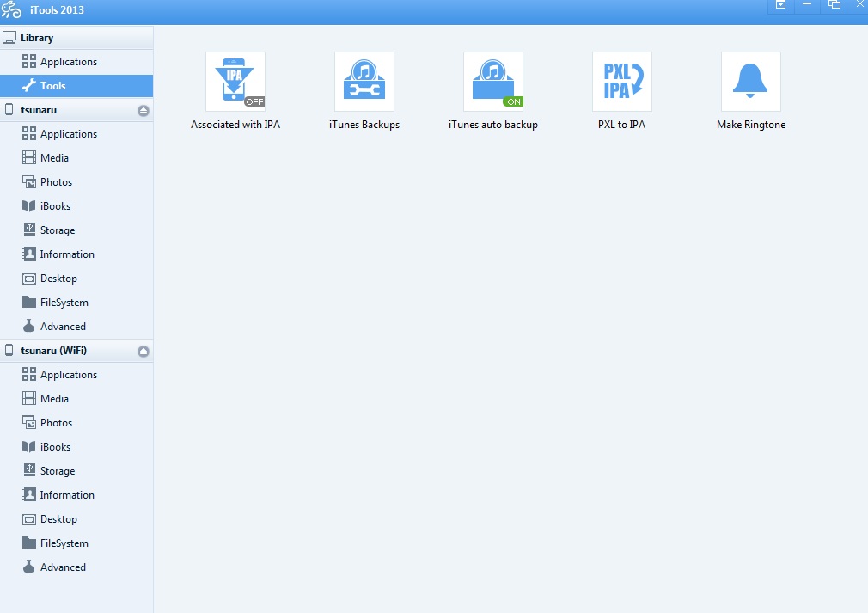Minimize the iTools window
868x613 pixels.
[x=807, y=5]
